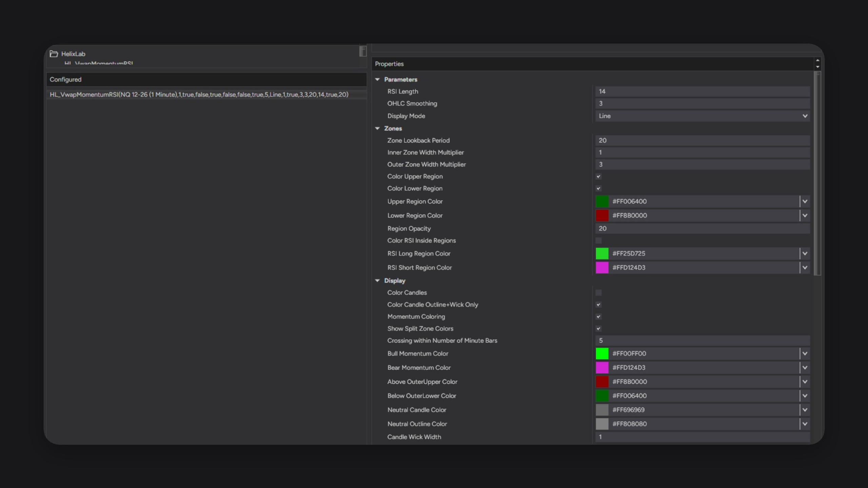Screen dimensions: 868x488
Task: Collapse the Display section triangle
Action: tap(377, 281)
